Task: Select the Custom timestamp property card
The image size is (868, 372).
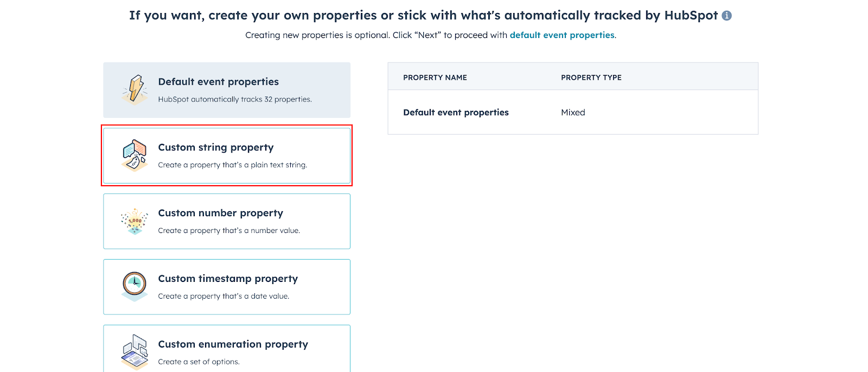Action: [227, 287]
